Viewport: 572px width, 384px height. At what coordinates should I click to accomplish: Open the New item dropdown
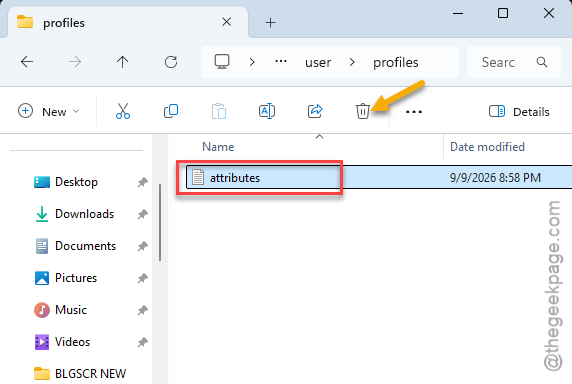click(x=49, y=111)
